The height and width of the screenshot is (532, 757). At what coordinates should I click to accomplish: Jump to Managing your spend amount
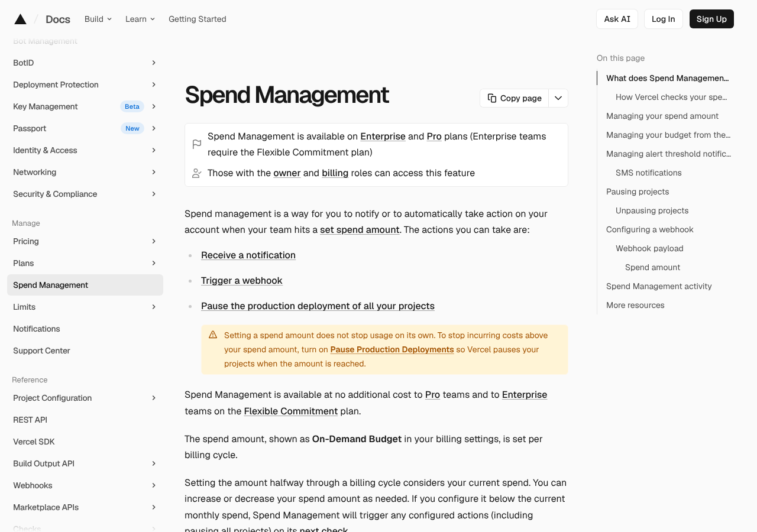point(662,116)
